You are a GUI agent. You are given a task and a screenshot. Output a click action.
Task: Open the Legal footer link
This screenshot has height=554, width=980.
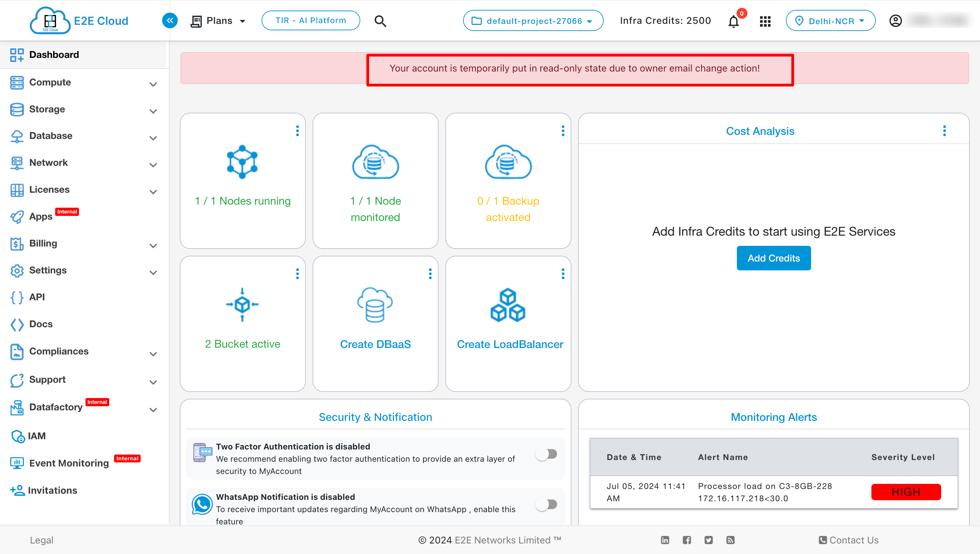[42, 540]
